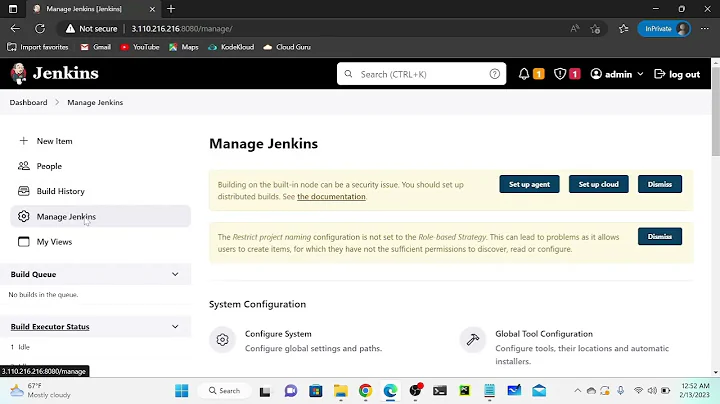
Task: Click the volume icon in system tray
Action: (x=652, y=391)
